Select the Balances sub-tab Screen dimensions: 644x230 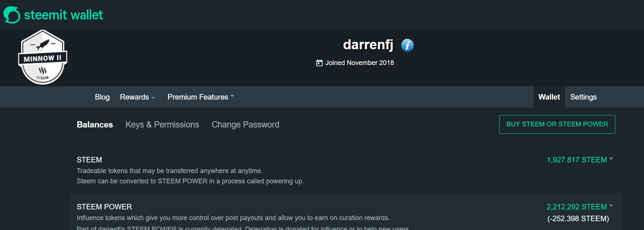(x=95, y=125)
